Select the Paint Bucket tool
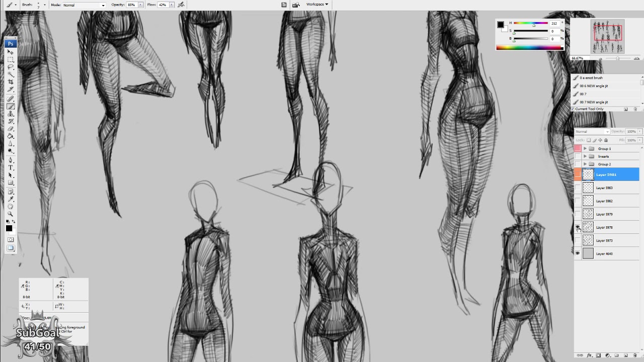This screenshot has height=362, width=644. click(10, 136)
